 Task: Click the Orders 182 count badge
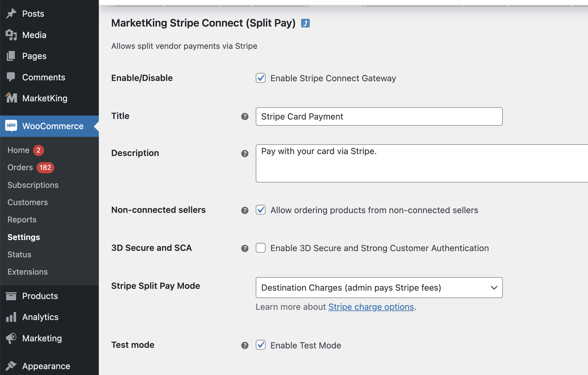pyautogui.click(x=45, y=167)
